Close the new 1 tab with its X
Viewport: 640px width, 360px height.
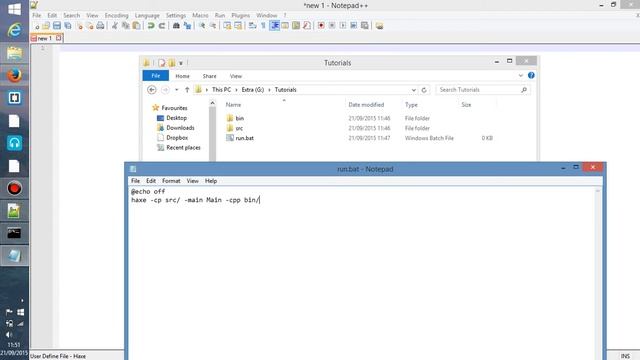pyautogui.click(x=58, y=38)
